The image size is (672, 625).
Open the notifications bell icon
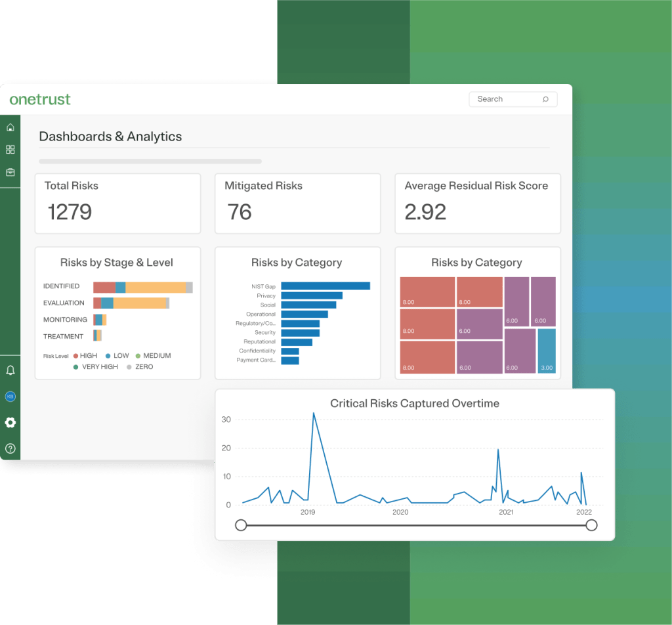10,371
